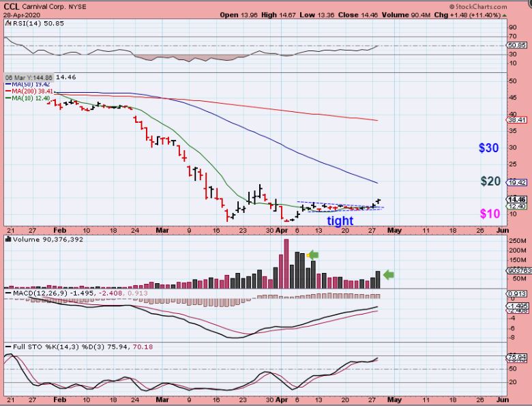532x406 pixels.
Task: Click the '$30' price target label
Action: point(488,147)
